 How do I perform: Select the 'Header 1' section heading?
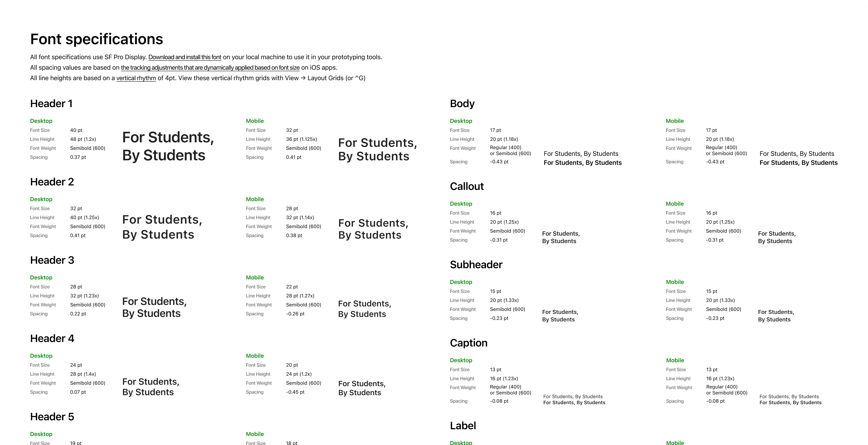(x=51, y=104)
